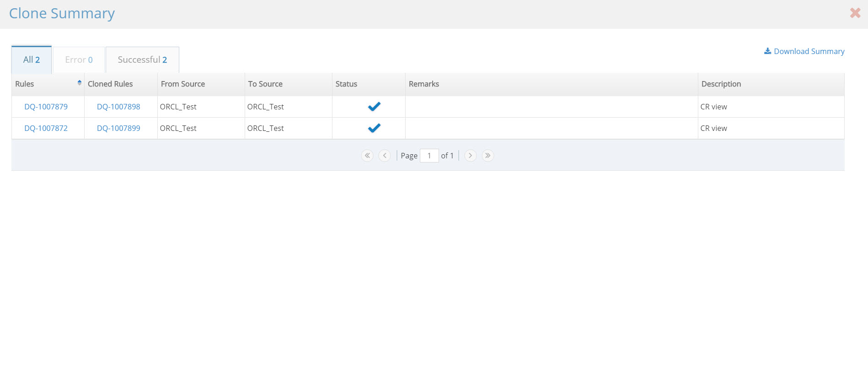The width and height of the screenshot is (868, 379).
Task: Click the Download Summary link
Action: tap(804, 51)
